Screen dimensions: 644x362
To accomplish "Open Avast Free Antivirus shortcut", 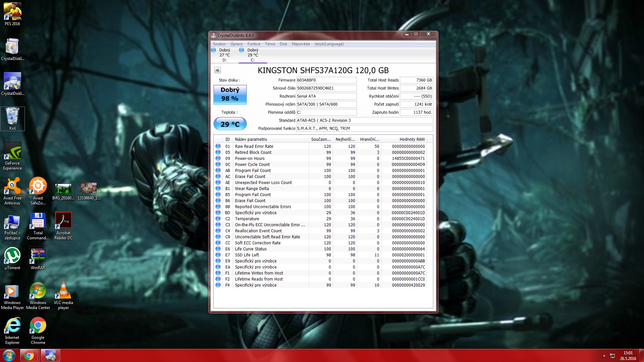I will point(12,191).
